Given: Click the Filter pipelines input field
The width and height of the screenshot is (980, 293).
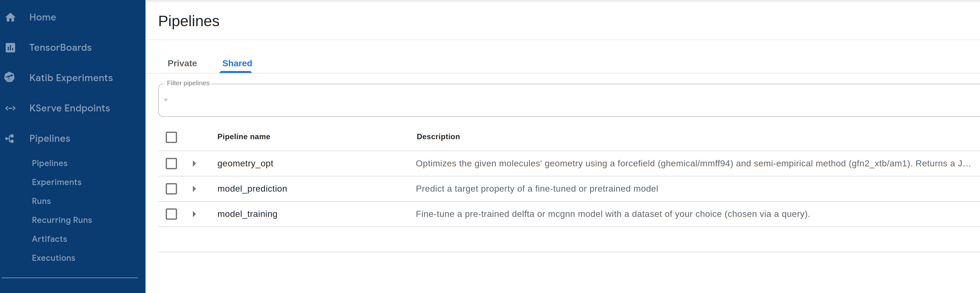Looking at the screenshot, I should pos(533,100).
